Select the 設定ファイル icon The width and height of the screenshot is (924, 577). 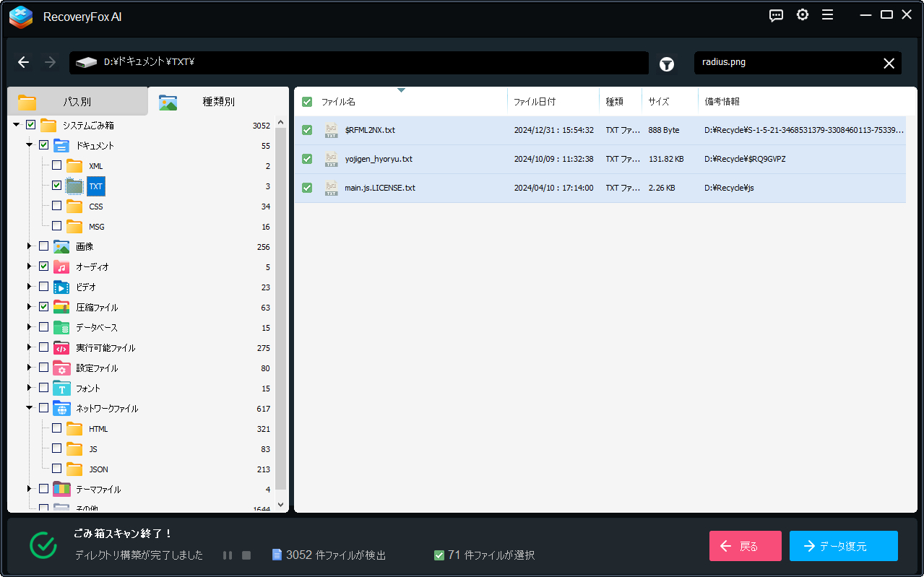pos(61,368)
